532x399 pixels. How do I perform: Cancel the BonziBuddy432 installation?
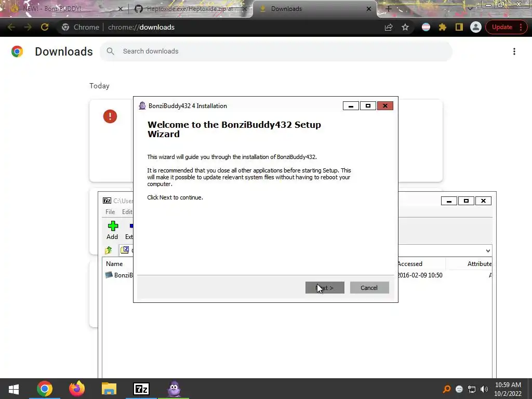click(x=369, y=288)
